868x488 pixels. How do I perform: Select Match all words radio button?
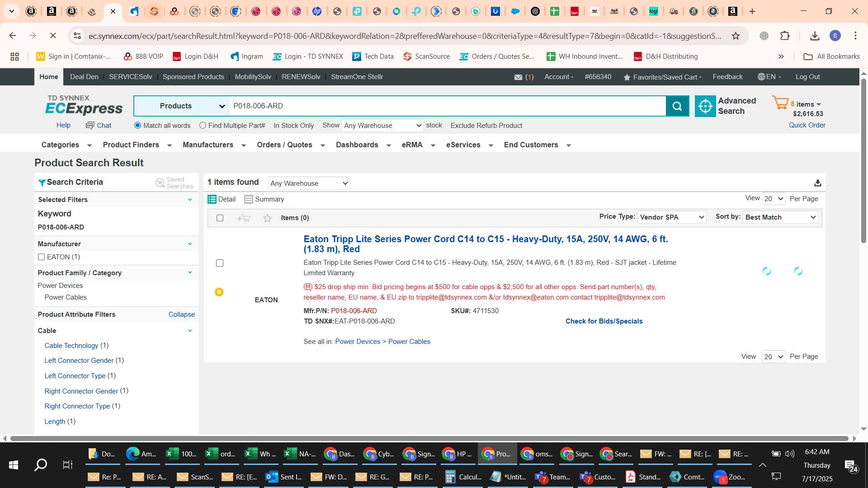point(137,126)
